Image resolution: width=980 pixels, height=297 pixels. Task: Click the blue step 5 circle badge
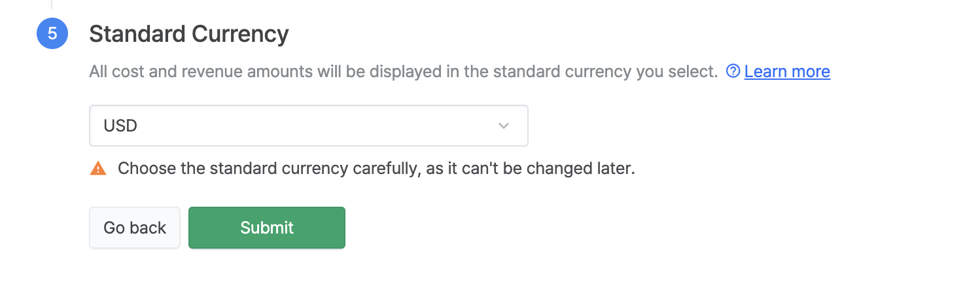[x=52, y=33]
